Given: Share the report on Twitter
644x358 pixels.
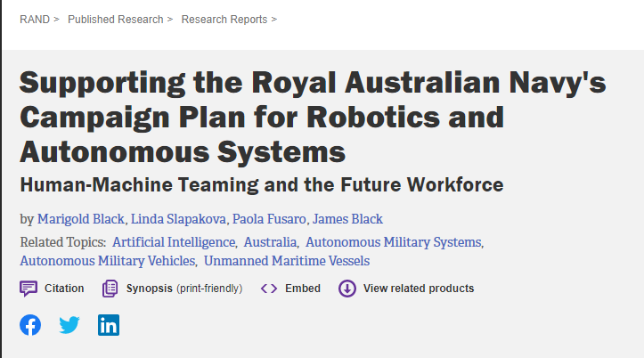Looking at the screenshot, I should coord(69,325).
